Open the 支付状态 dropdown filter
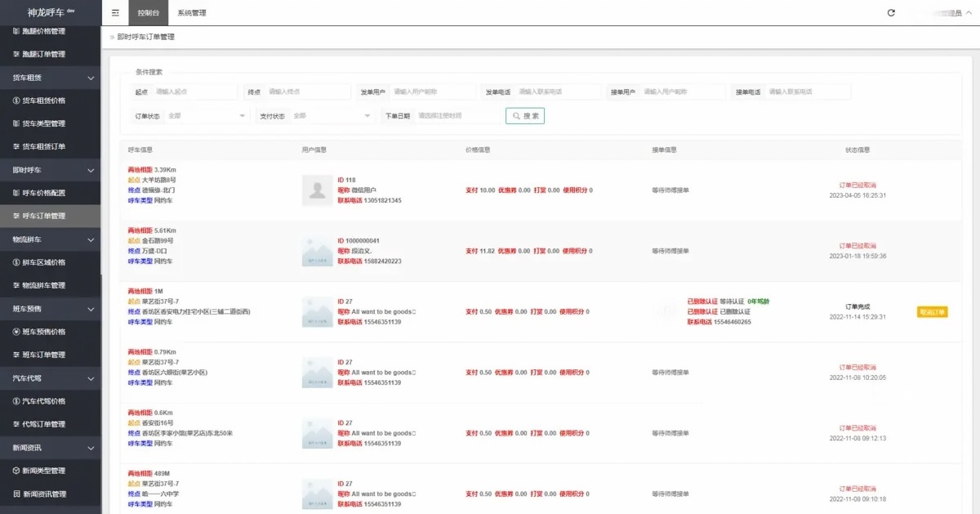Viewport: 980px width, 514px height. click(332, 116)
